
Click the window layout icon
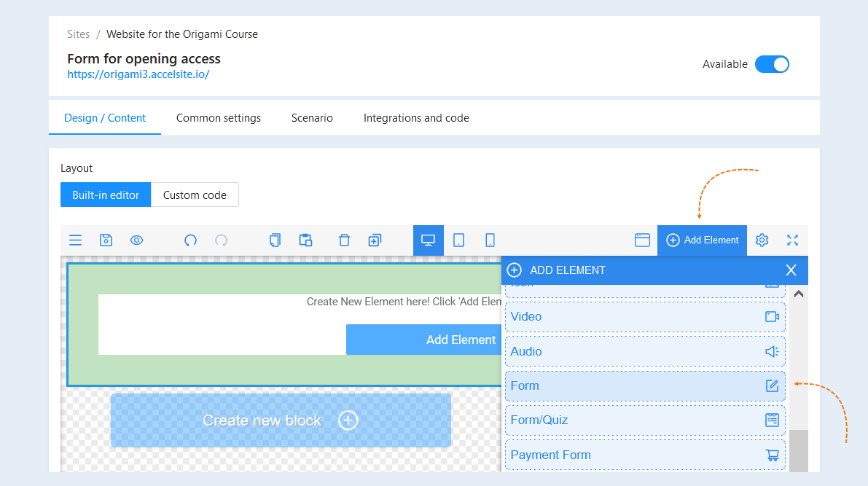642,240
